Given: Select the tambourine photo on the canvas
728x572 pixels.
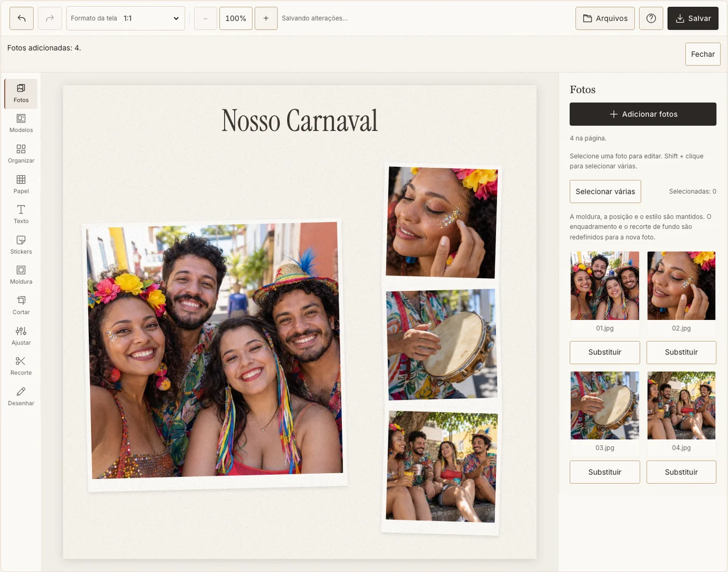Looking at the screenshot, I should click(442, 344).
